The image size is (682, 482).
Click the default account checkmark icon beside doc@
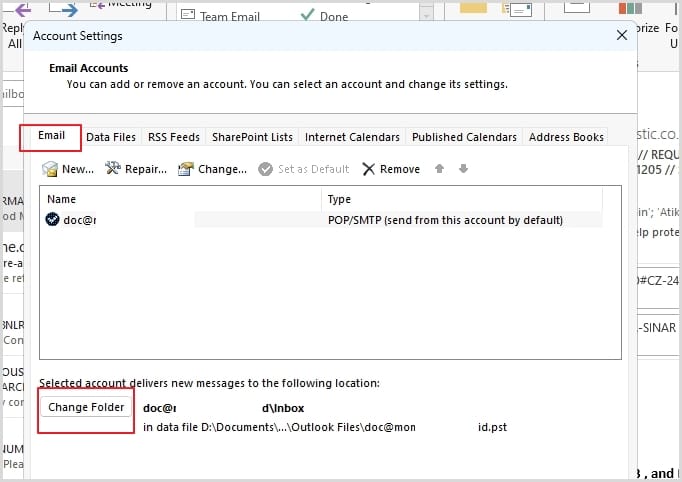coord(54,220)
